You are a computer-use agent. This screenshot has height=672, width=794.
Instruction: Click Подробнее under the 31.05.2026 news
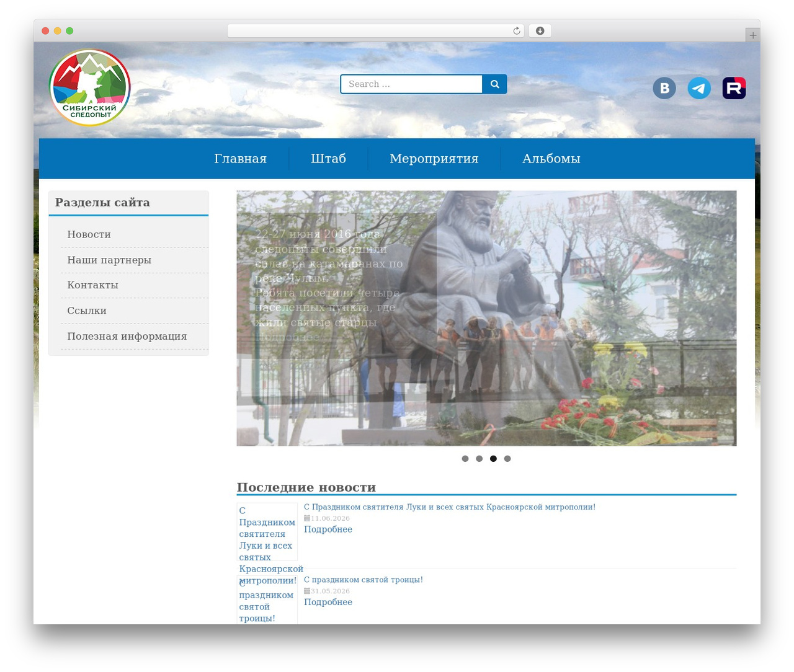click(x=328, y=602)
